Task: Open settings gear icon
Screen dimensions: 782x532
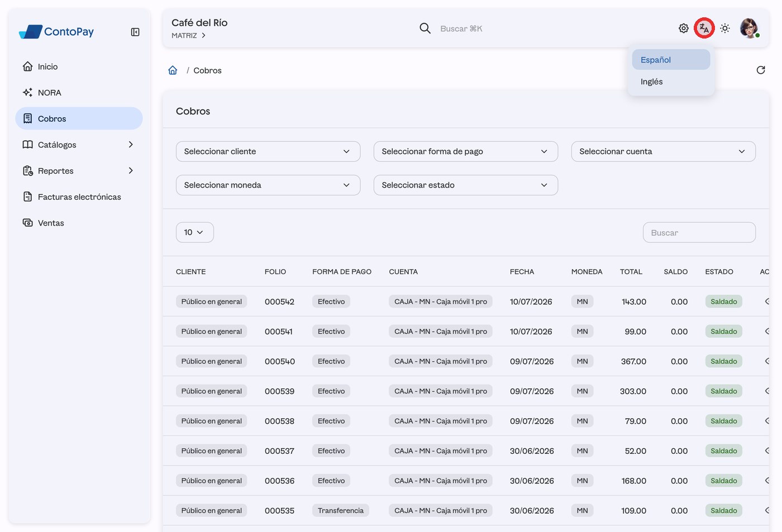Action: coord(684,28)
